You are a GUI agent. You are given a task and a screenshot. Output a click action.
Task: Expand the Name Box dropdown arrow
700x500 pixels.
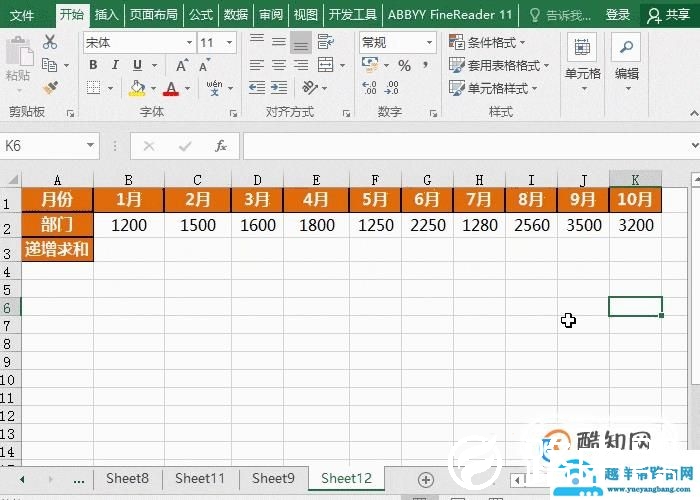pyautogui.click(x=90, y=145)
